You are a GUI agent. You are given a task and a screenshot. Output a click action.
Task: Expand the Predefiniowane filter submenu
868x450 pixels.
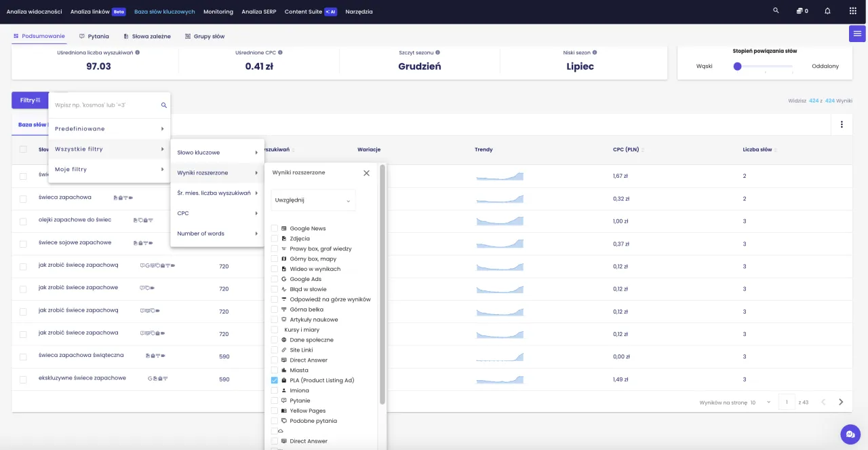(108, 129)
